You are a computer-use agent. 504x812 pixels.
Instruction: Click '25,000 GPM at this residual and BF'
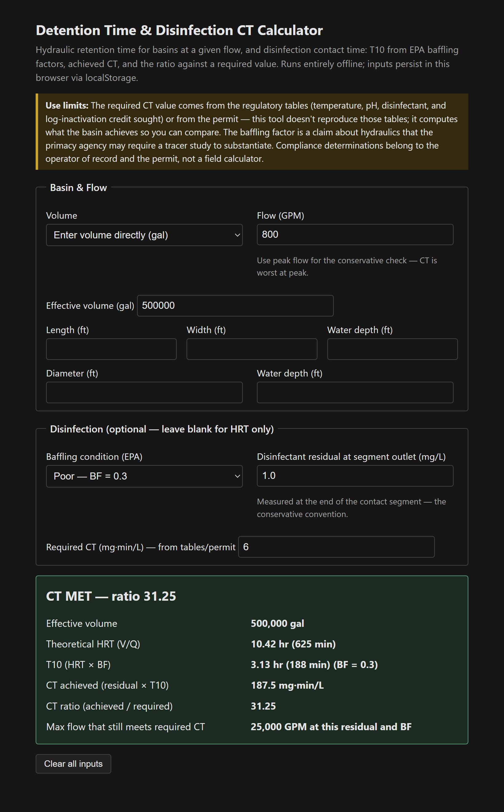[x=331, y=727]
